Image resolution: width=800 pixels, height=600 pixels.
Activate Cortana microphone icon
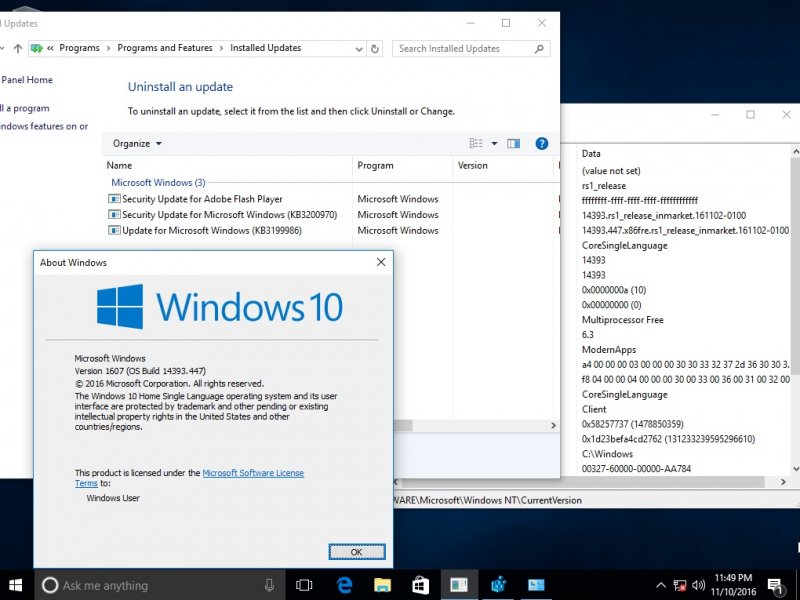(x=269, y=585)
